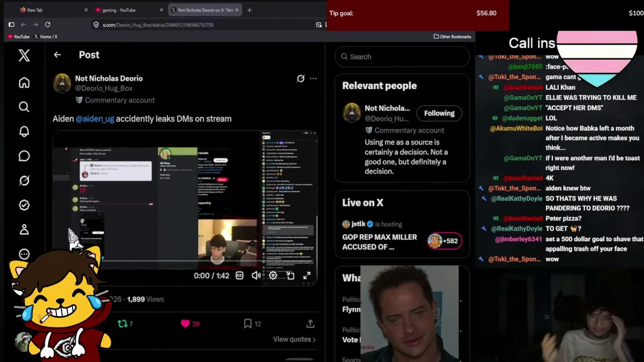Open Messages via the chat bubble icon
Image resolution: width=644 pixels, height=362 pixels.
[x=24, y=156]
